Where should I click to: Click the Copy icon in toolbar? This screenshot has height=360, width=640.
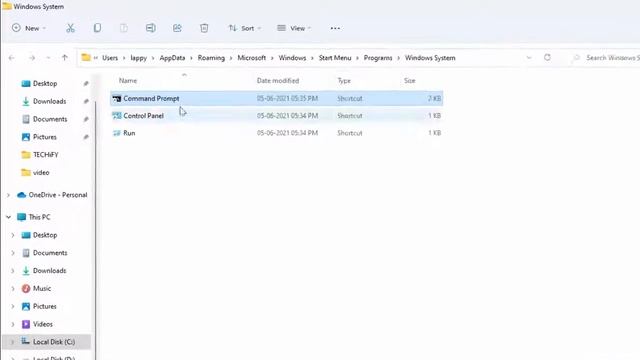coord(97,28)
